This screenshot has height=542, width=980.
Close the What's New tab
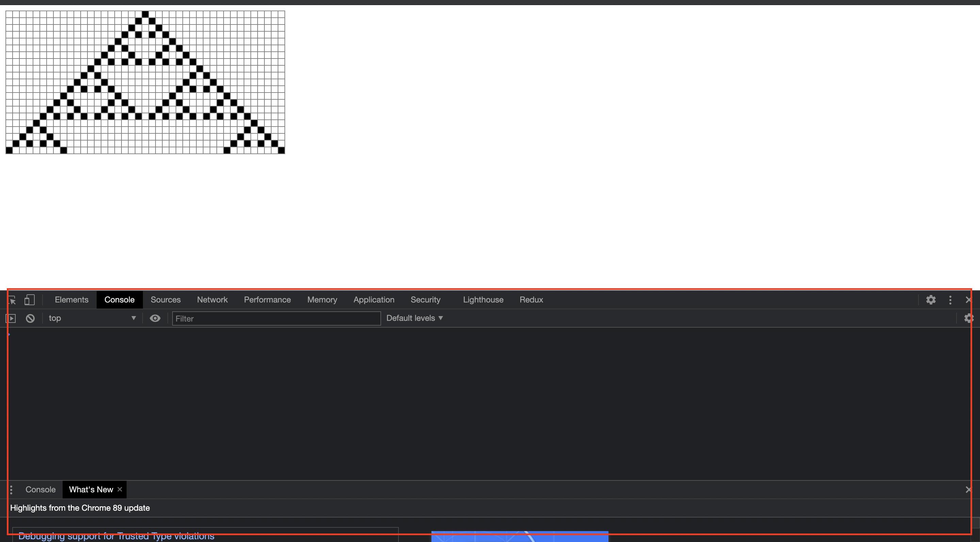click(120, 490)
